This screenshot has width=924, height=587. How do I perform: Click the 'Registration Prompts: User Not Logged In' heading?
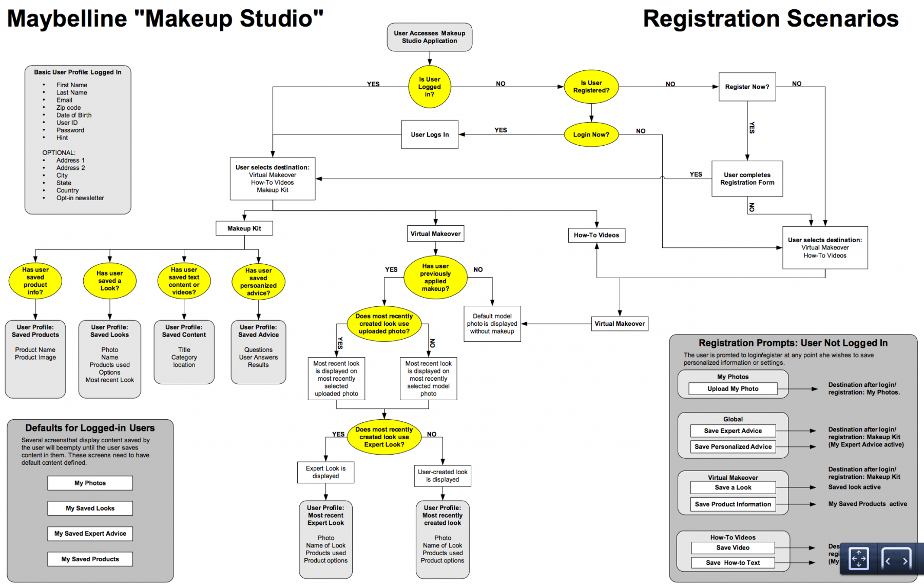click(x=793, y=343)
